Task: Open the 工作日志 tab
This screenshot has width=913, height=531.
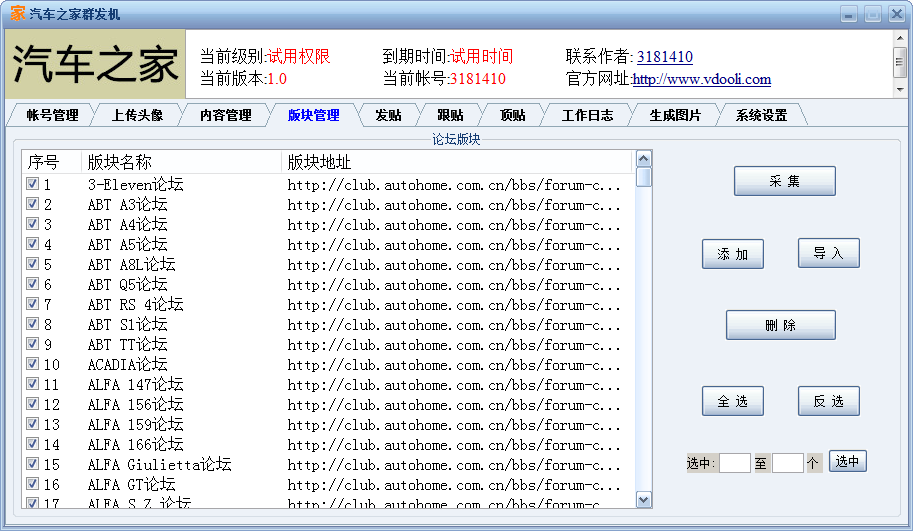Action: pos(587,115)
